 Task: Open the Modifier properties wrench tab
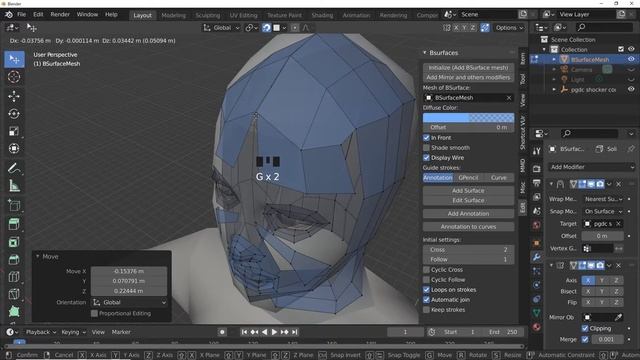(x=536, y=257)
